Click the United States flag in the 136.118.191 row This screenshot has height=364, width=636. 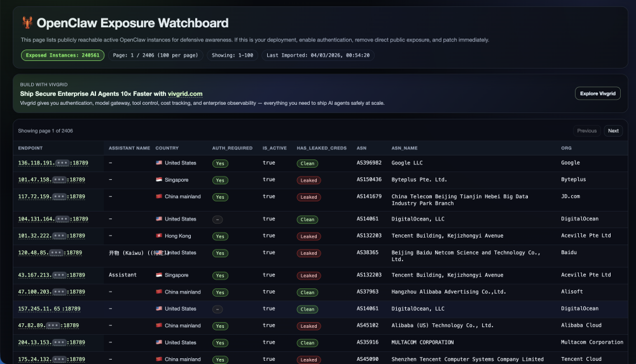point(159,163)
